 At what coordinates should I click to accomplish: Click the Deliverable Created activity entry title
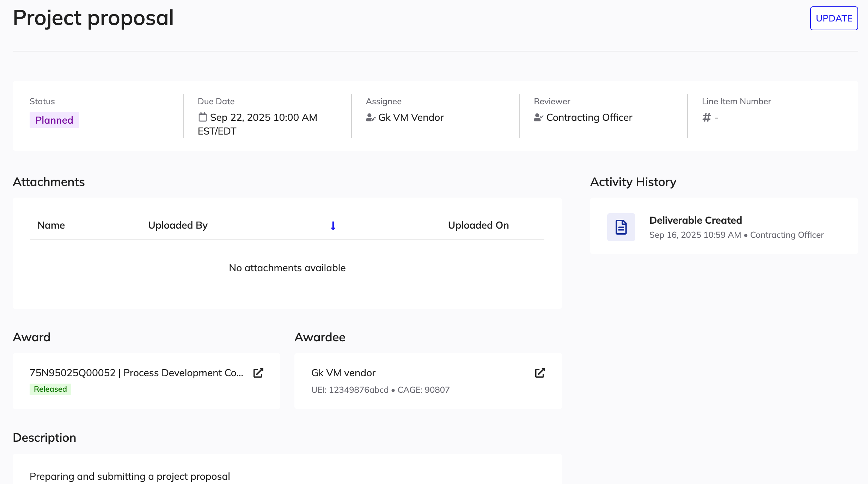(696, 220)
